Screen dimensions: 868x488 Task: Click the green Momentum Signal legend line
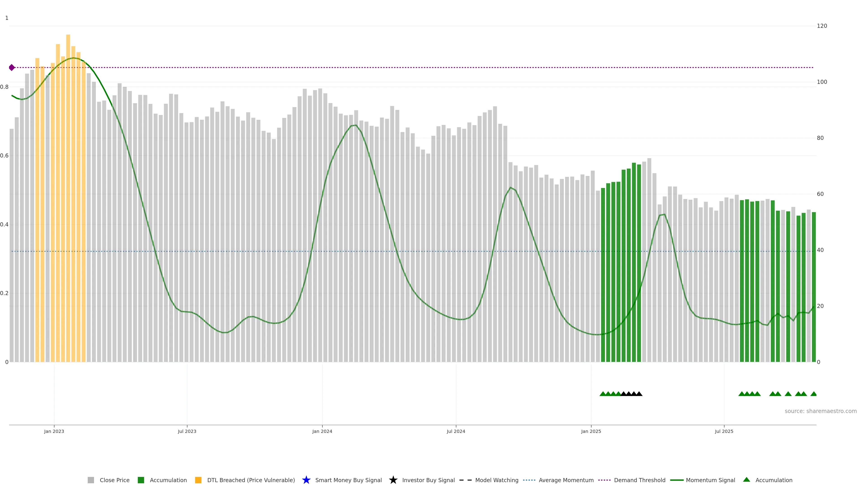[677, 480]
